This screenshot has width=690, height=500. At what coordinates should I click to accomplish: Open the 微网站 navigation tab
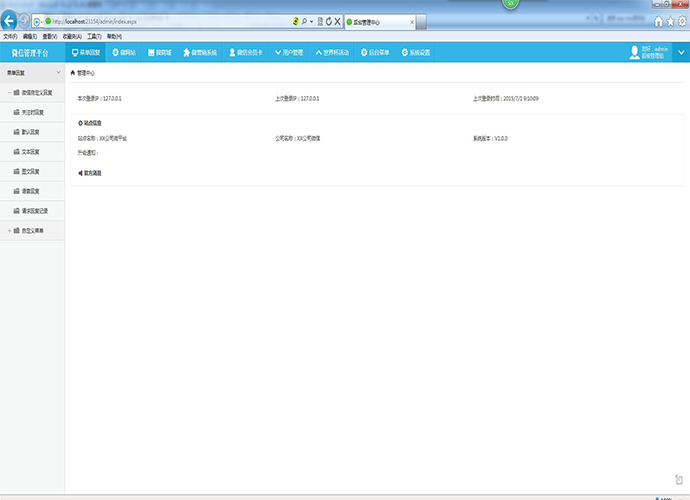(x=124, y=52)
